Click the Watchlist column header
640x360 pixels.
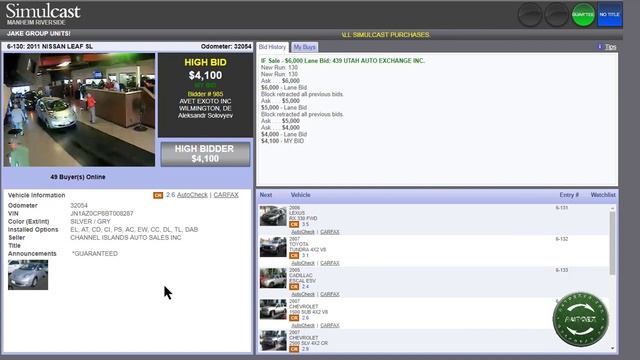(x=603, y=195)
